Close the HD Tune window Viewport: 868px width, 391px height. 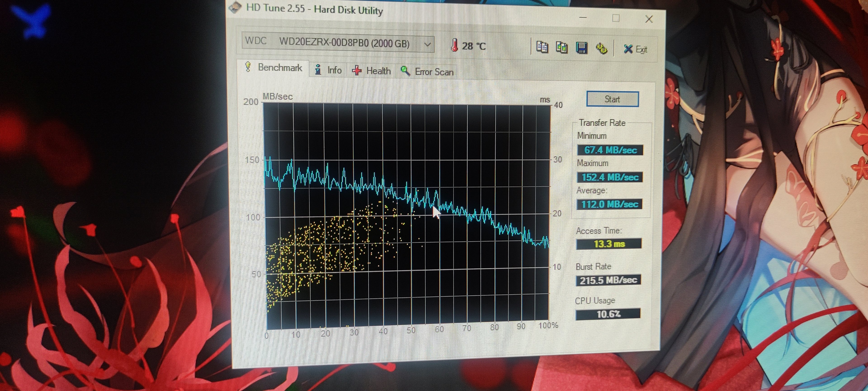pos(649,19)
